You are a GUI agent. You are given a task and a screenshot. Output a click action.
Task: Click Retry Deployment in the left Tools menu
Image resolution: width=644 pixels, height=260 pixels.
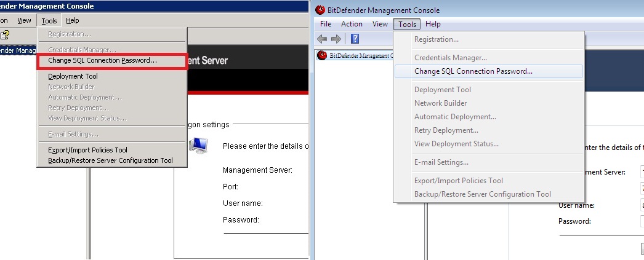[x=111, y=108]
